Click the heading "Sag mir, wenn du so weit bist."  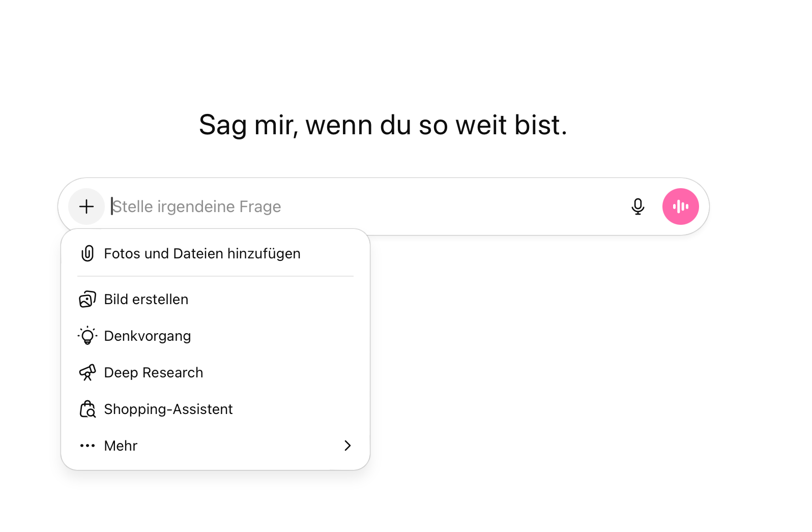pos(383,125)
